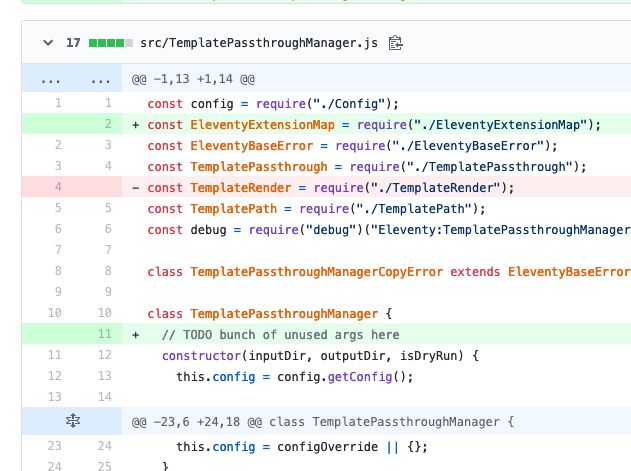Collapse the TemplatePassthroughManager.js file diff
The height and width of the screenshot is (471, 631).
(x=48, y=43)
